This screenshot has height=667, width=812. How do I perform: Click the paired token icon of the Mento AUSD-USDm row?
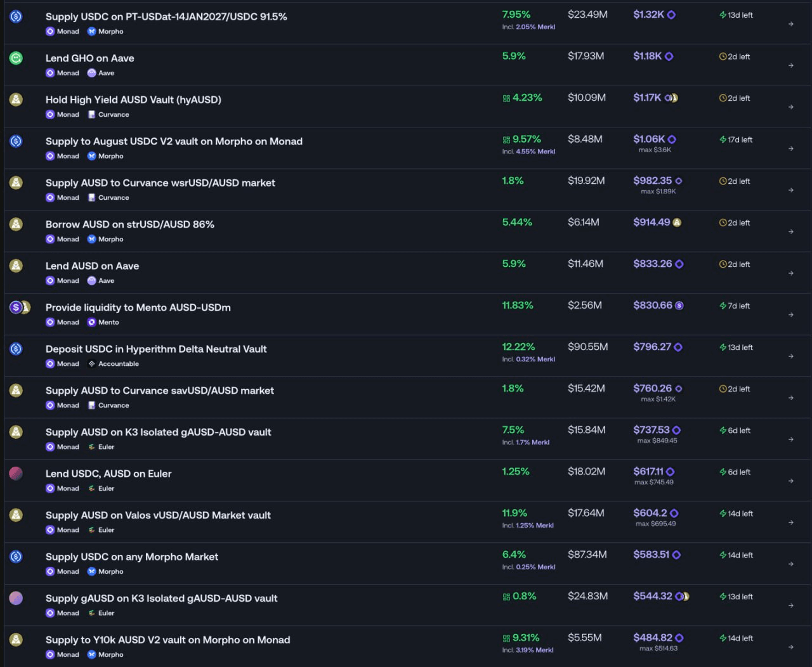[20, 308]
